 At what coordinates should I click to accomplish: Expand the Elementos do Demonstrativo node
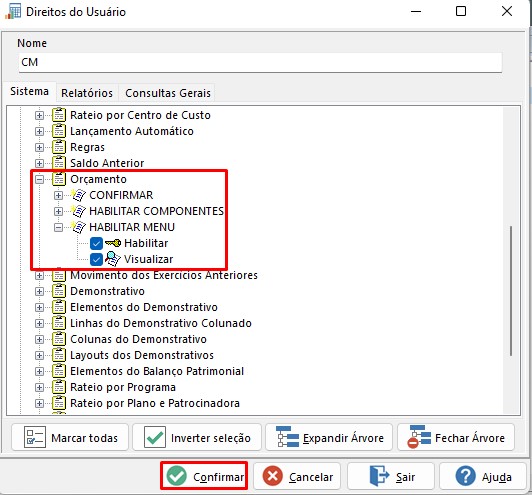click(39, 307)
